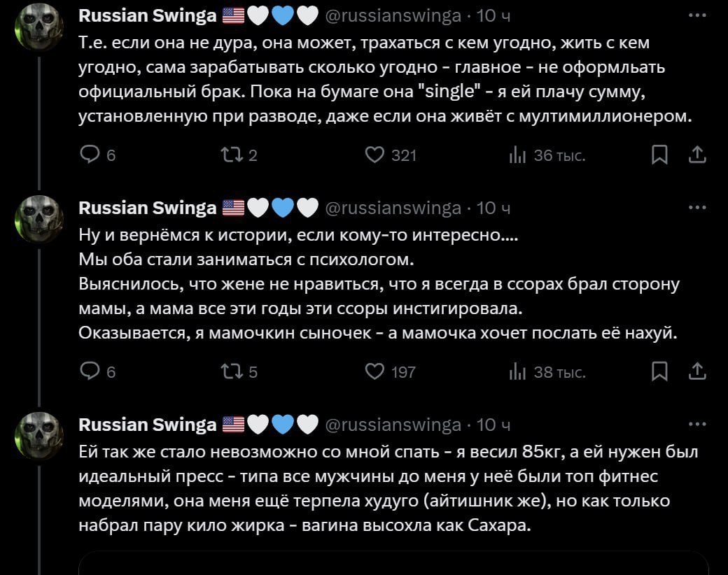
Task: Like the tweet with 197 likes
Action: [375, 372]
